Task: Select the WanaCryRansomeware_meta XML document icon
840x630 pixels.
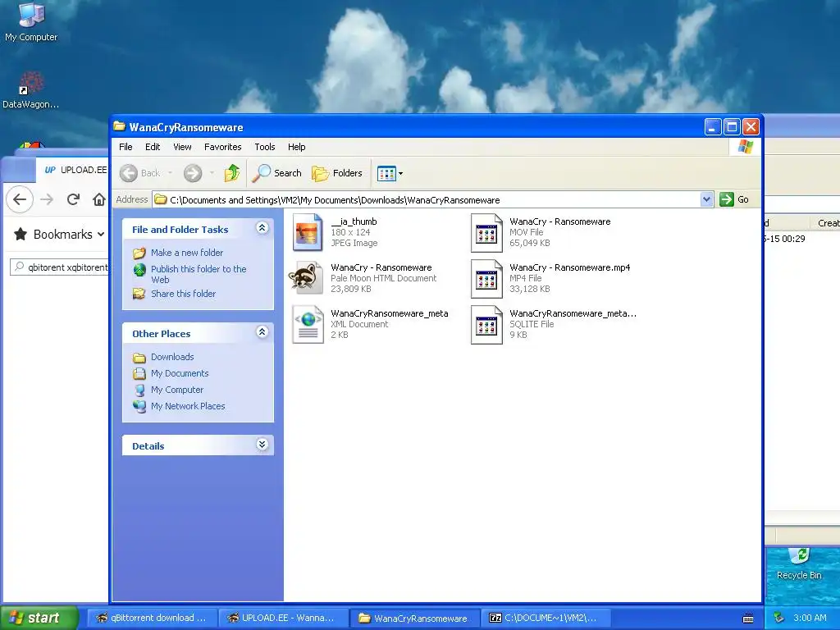Action: pos(308,324)
